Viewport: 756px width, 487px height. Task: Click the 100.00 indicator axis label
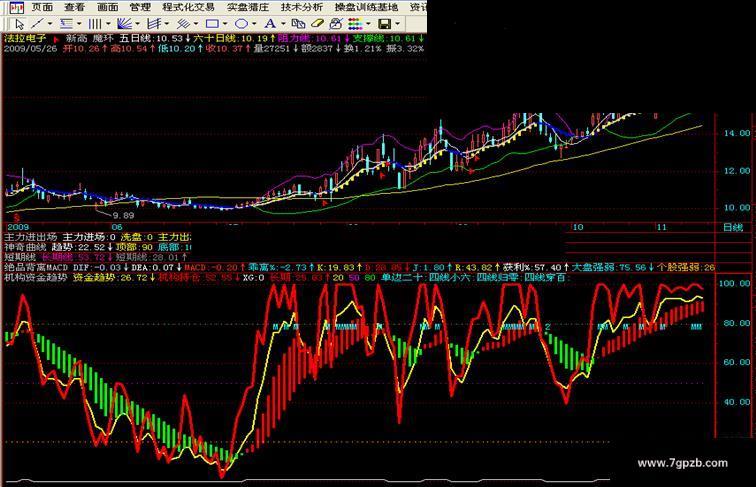(735, 284)
